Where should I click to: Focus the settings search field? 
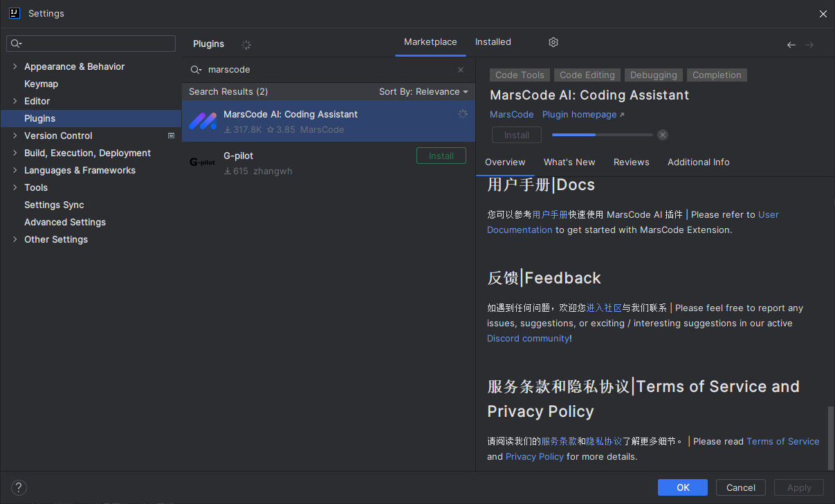[x=91, y=44]
